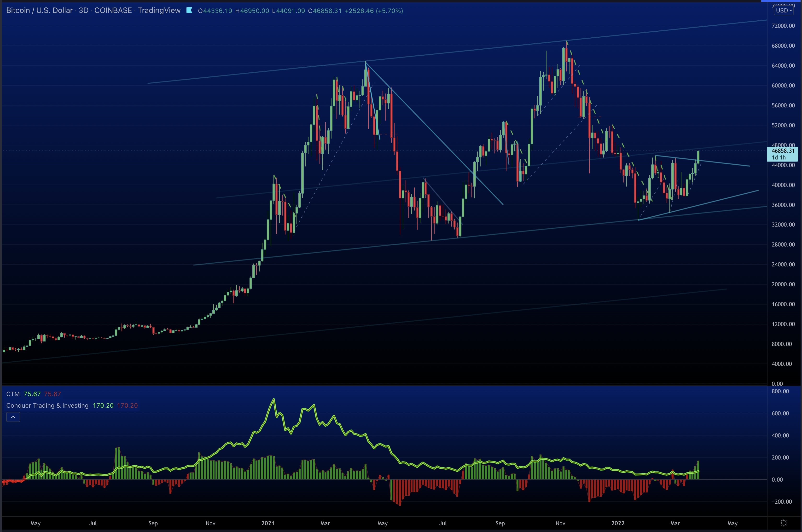Click the 2021 label on the date axis

pos(268,524)
